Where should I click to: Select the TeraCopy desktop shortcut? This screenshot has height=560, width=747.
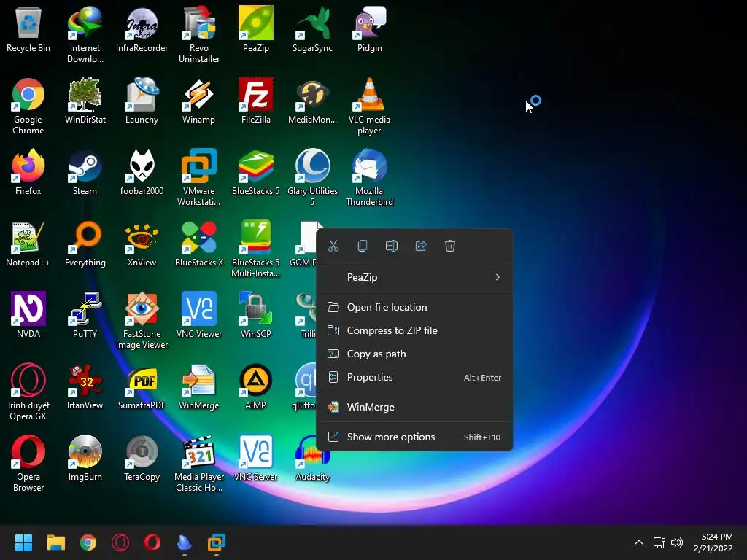tap(142, 458)
